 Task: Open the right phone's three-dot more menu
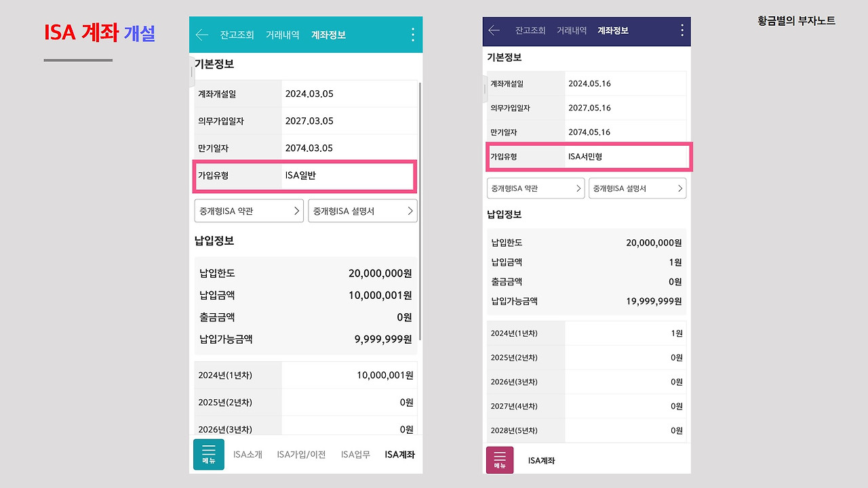(682, 30)
